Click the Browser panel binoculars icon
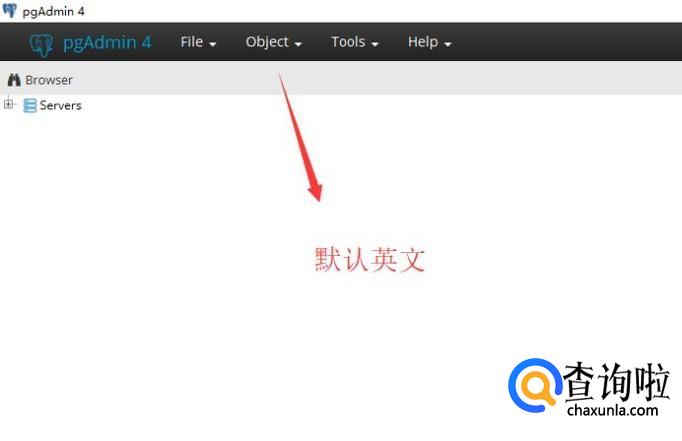Screen dimensions: 682x441 14,80
